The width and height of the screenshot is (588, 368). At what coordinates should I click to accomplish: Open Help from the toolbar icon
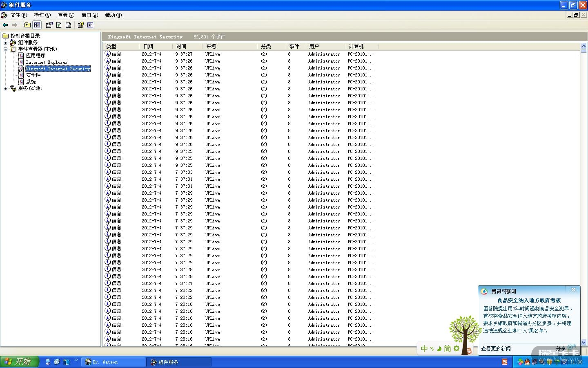pyautogui.click(x=81, y=25)
